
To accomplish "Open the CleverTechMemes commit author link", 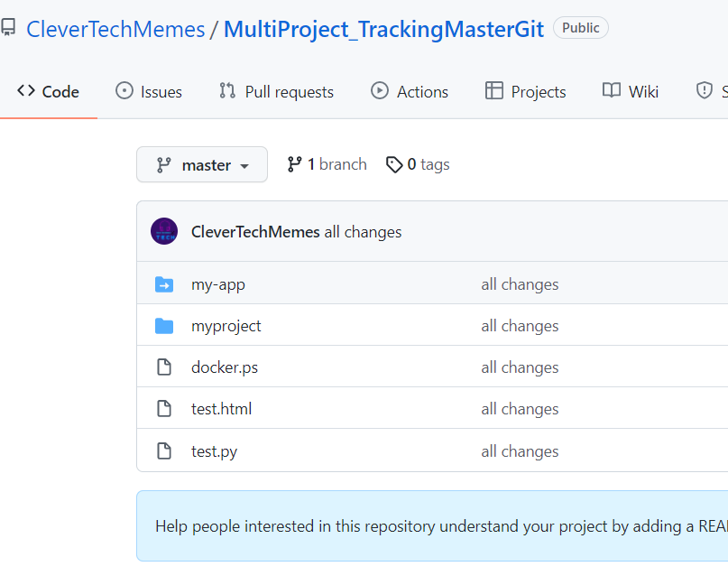I will pyautogui.click(x=255, y=231).
